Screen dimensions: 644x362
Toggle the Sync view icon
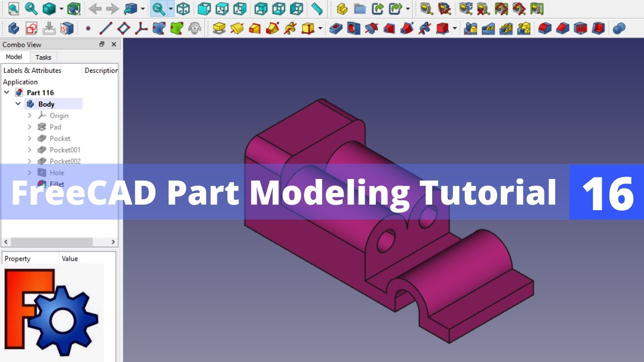pos(158,9)
